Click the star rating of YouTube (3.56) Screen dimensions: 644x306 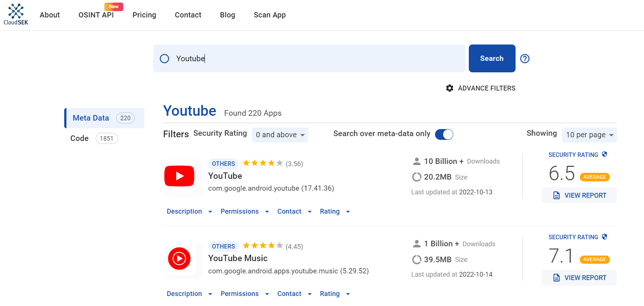[x=263, y=163]
